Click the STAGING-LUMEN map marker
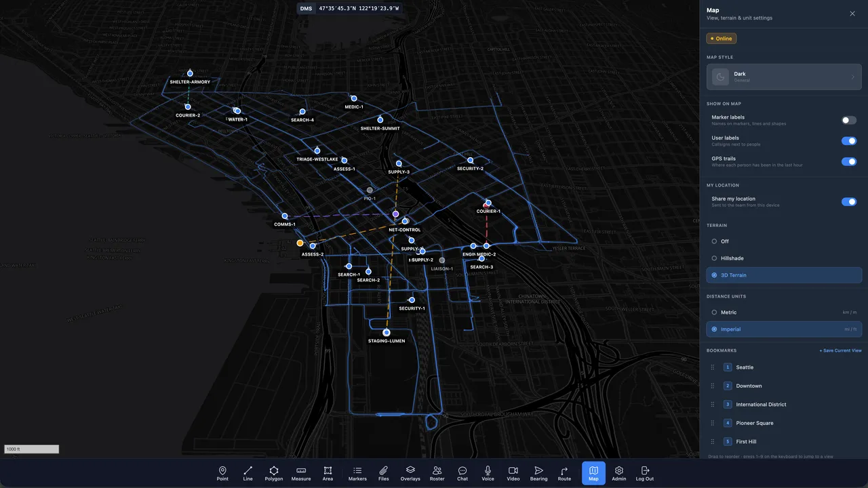 387,333
